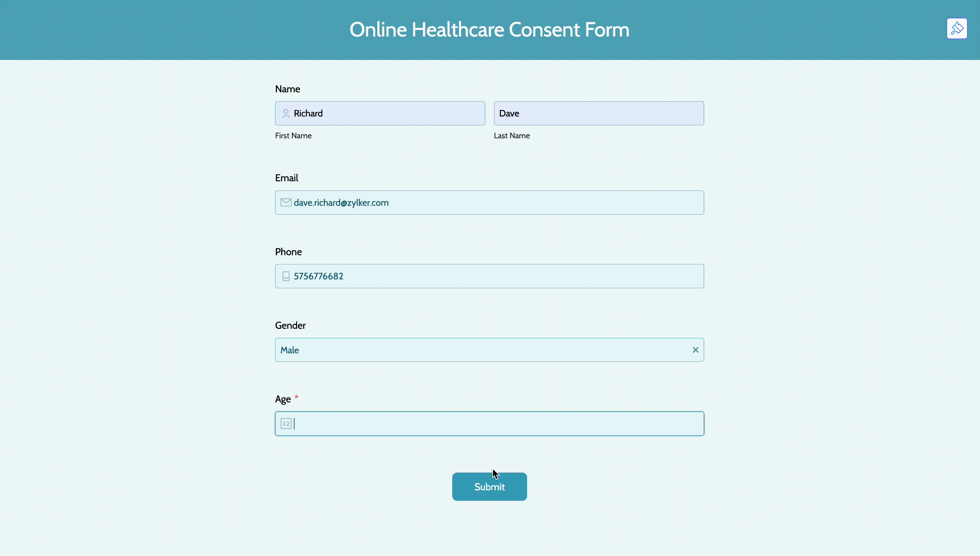The height and width of the screenshot is (556, 980).
Task: Click the Phone field label
Action: click(288, 252)
